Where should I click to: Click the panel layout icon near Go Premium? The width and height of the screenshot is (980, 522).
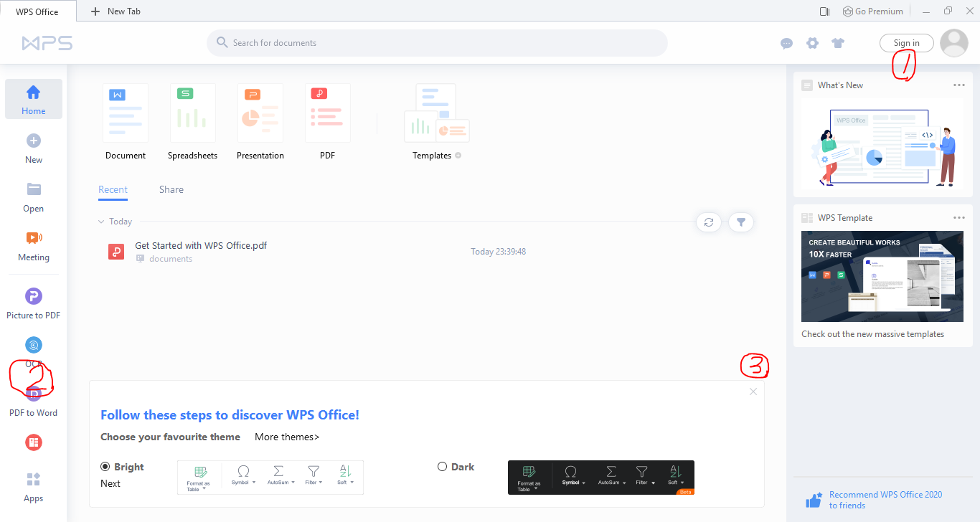[824, 11]
